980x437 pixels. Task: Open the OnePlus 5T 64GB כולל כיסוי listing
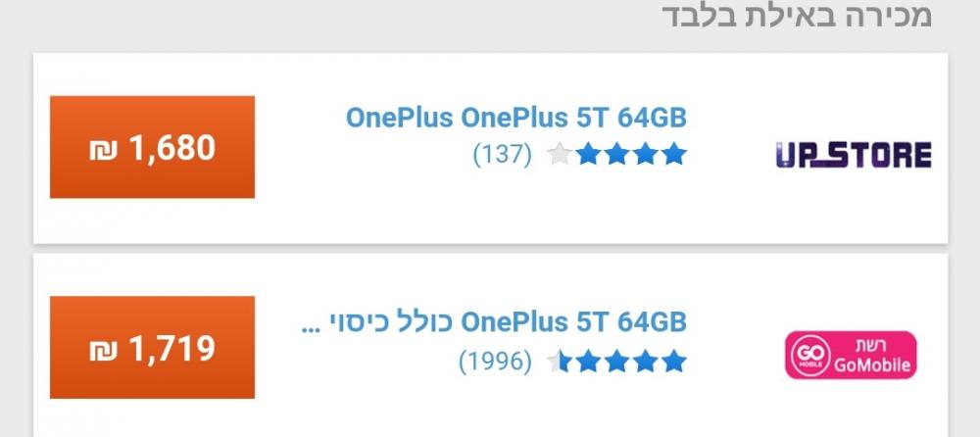point(494,322)
